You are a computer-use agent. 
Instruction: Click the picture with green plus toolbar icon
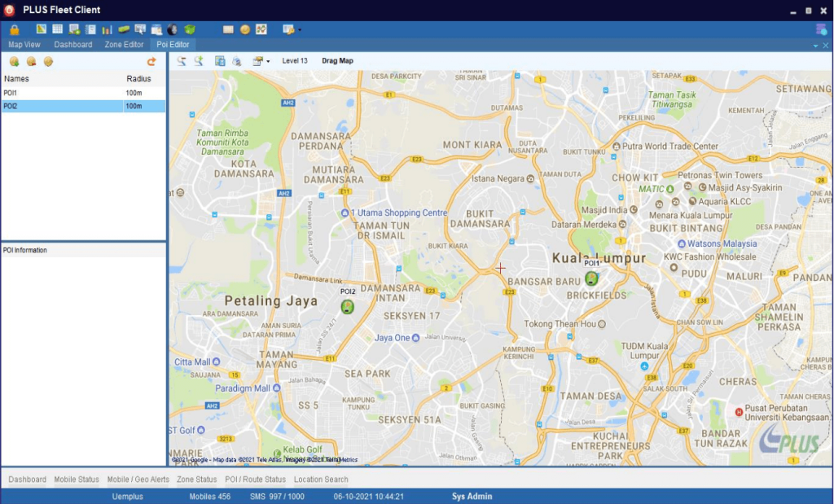coord(74,29)
